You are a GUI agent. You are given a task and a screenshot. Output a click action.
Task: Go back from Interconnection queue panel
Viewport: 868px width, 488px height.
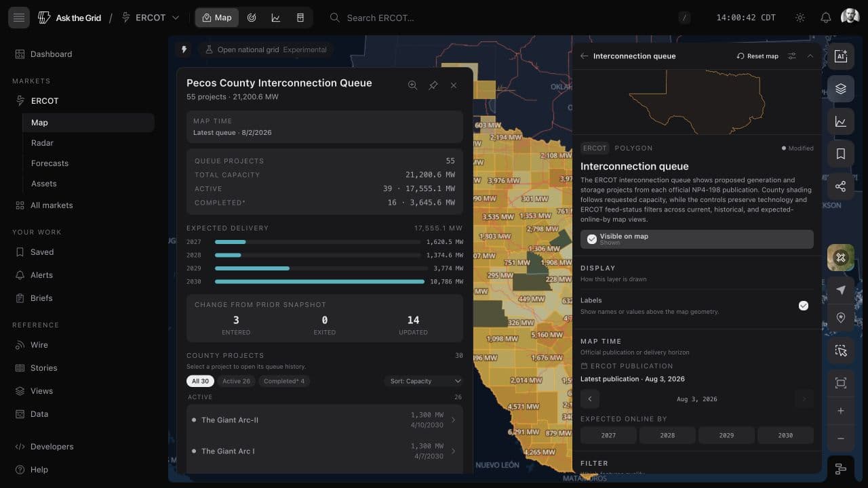(584, 56)
